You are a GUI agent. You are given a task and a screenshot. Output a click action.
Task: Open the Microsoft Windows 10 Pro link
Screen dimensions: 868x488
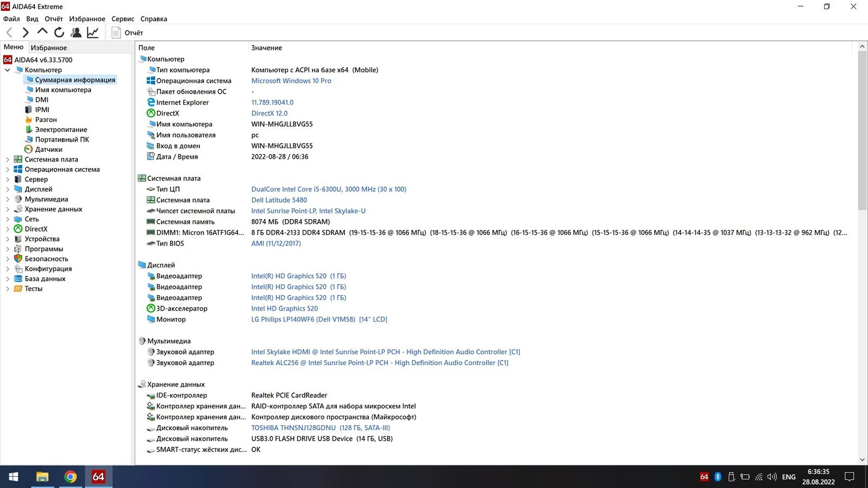[x=291, y=81]
